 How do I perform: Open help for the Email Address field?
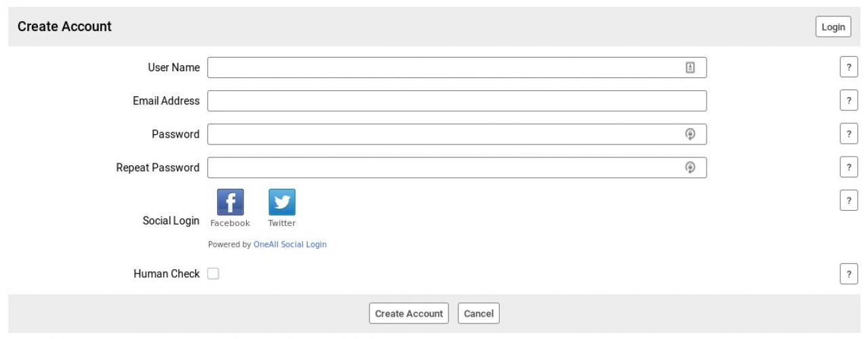(x=848, y=100)
